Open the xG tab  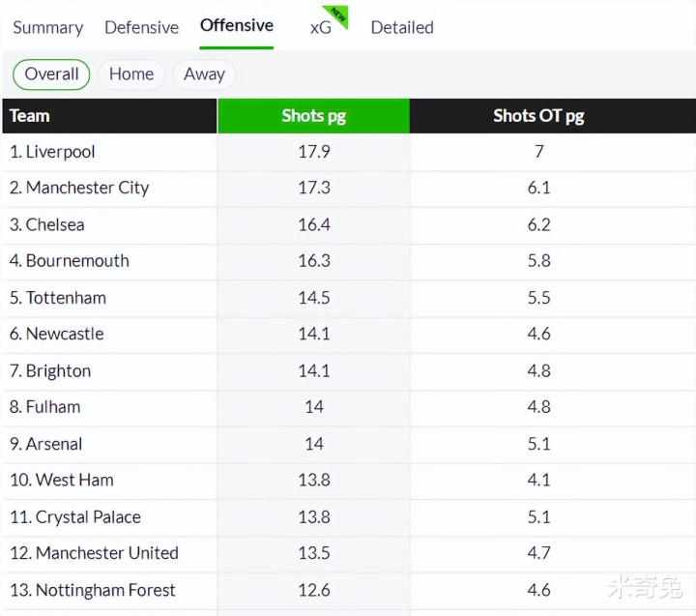(x=321, y=27)
